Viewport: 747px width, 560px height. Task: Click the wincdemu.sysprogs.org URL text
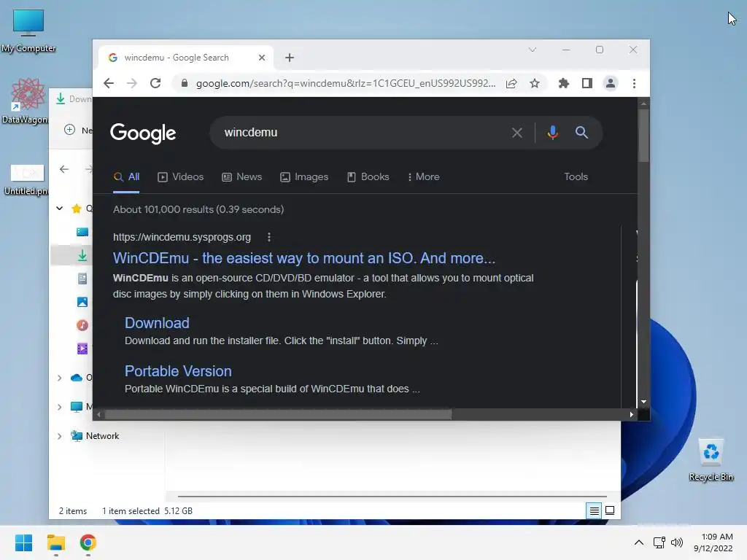182,237
